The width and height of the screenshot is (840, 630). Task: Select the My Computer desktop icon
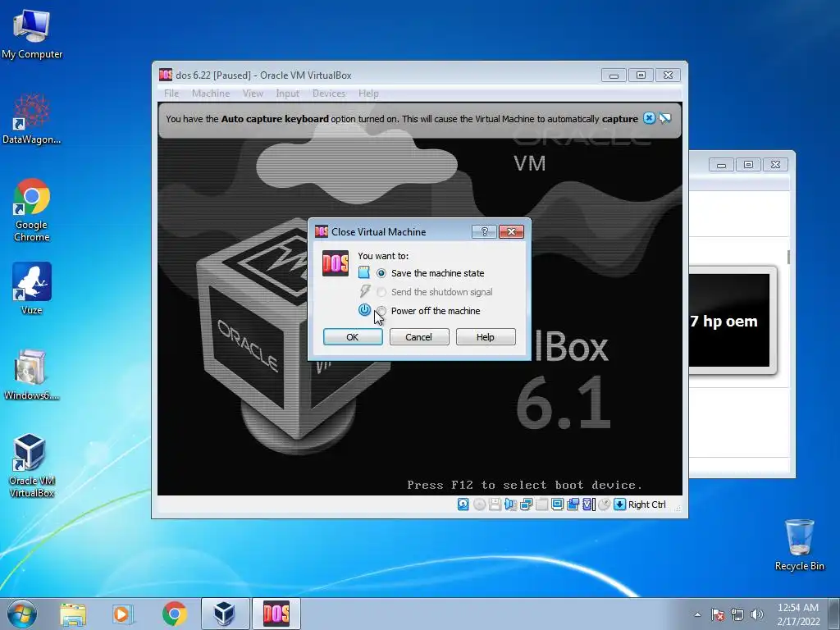pyautogui.click(x=32, y=34)
